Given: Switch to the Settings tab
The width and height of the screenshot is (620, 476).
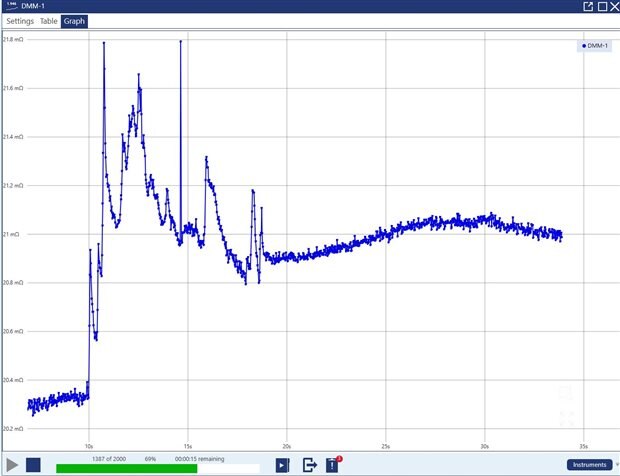Looking at the screenshot, I should tap(20, 21).
